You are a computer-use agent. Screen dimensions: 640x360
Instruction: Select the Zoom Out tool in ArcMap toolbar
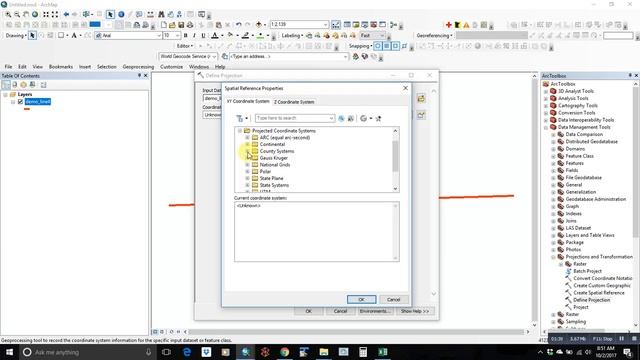17,14
